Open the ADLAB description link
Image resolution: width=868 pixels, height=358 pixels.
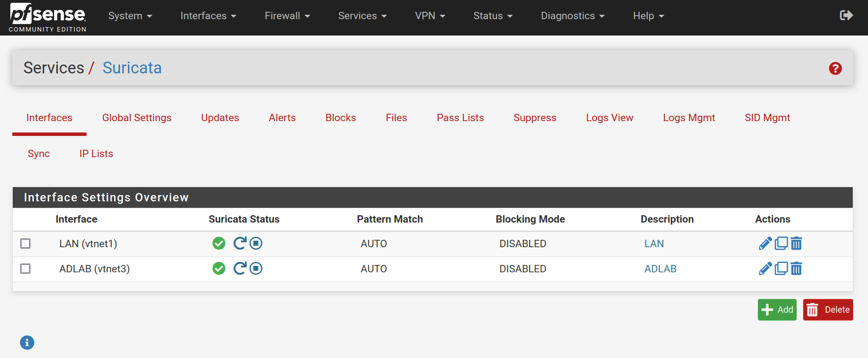pos(660,269)
